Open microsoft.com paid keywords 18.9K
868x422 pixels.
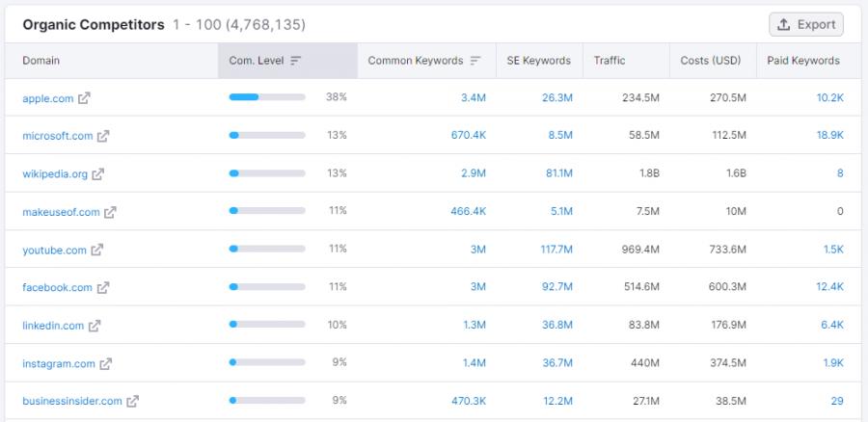point(829,136)
